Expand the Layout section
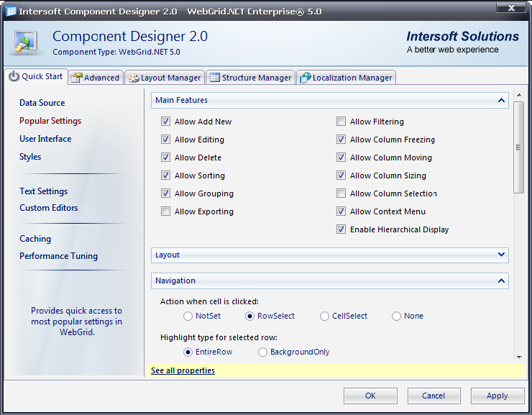The image size is (532, 415). click(501, 255)
